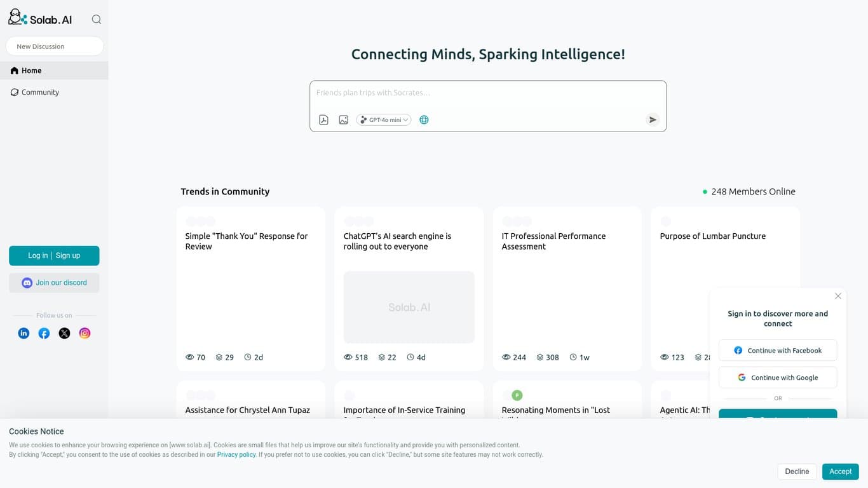The height and width of the screenshot is (488, 868).
Task: Accept the cookies notice
Action: (x=840, y=471)
